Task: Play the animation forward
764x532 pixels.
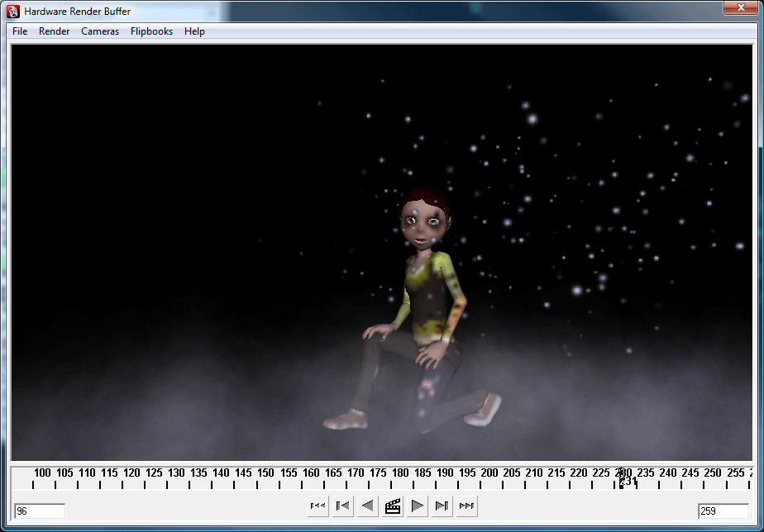Action: (x=417, y=506)
